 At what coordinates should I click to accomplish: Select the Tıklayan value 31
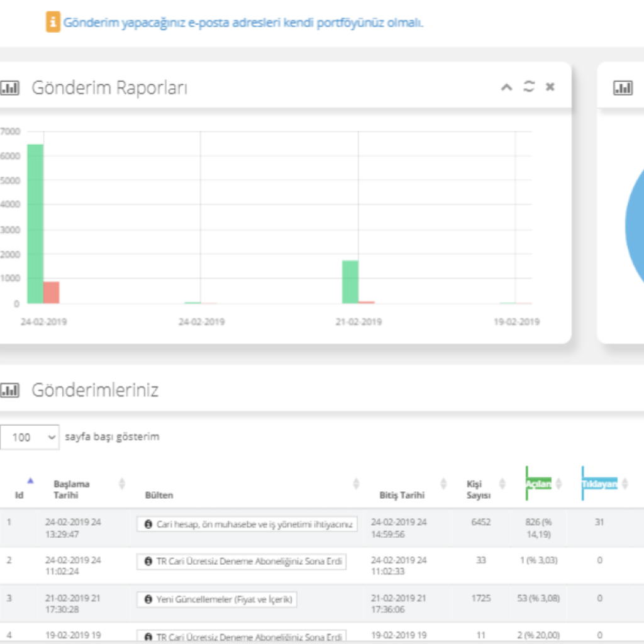pyautogui.click(x=599, y=522)
